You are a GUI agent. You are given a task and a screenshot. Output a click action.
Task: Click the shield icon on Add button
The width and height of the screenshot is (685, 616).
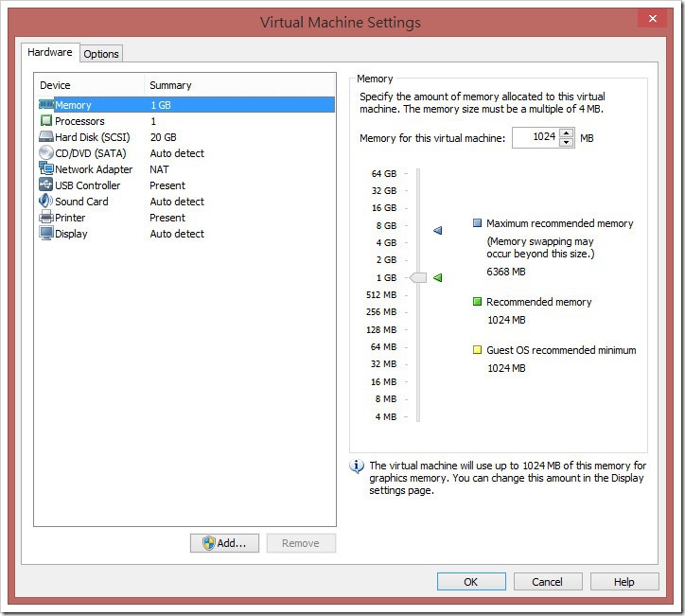[209, 543]
